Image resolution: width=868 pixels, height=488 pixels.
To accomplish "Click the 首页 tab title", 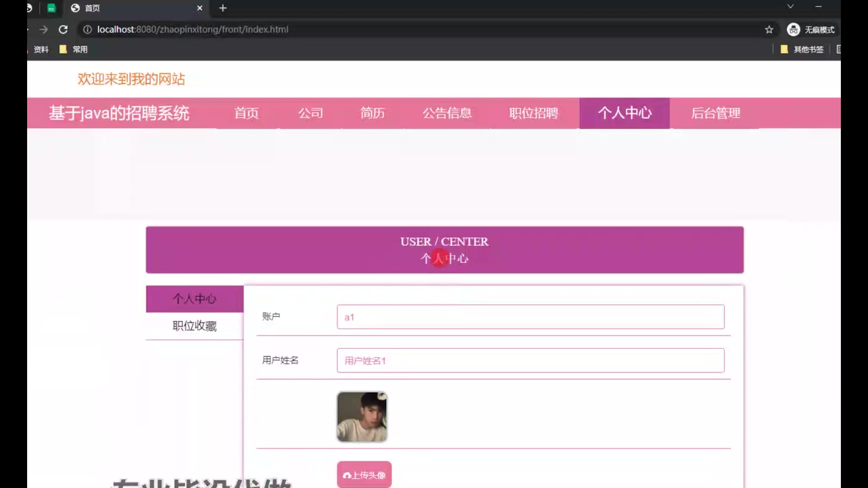I will (92, 8).
